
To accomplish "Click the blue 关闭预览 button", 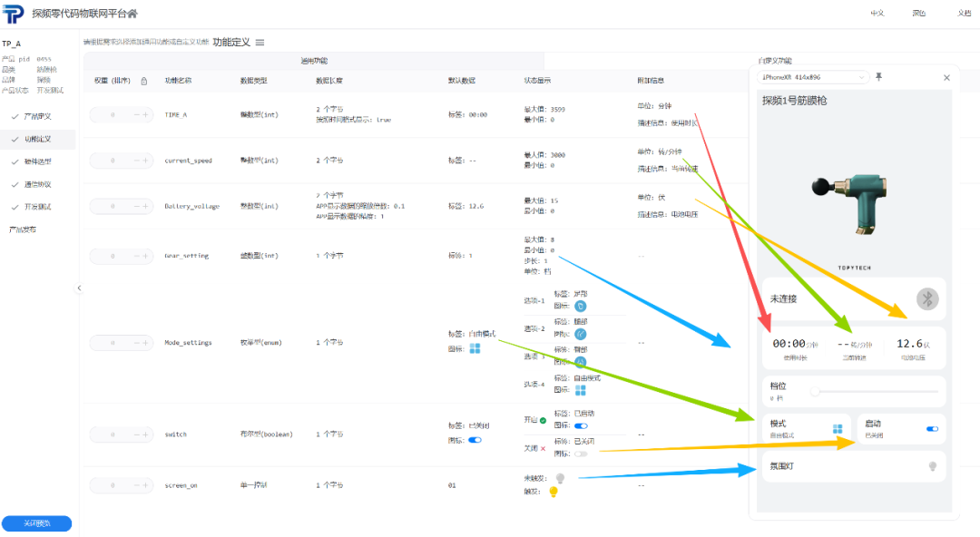I will 37,523.
